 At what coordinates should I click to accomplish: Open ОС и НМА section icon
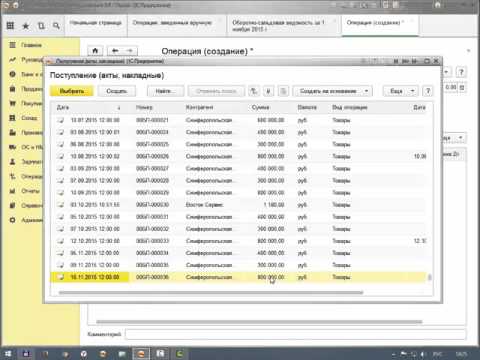click(x=13, y=147)
